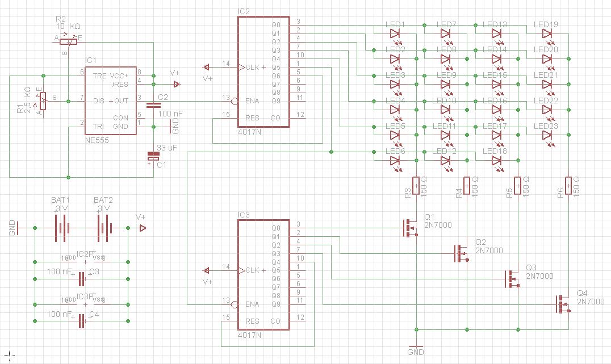Click the R3 150 Ω resistor

pyautogui.click(x=416, y=186)
